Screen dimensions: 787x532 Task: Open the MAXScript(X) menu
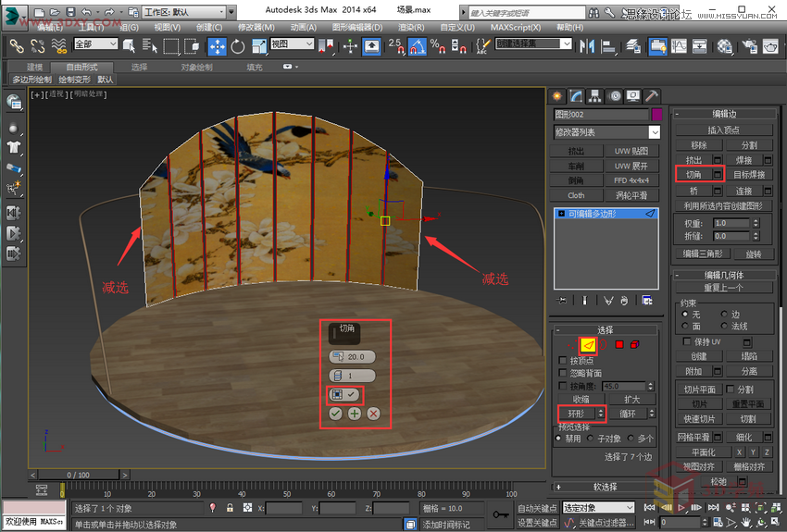[x=516, y=28]
